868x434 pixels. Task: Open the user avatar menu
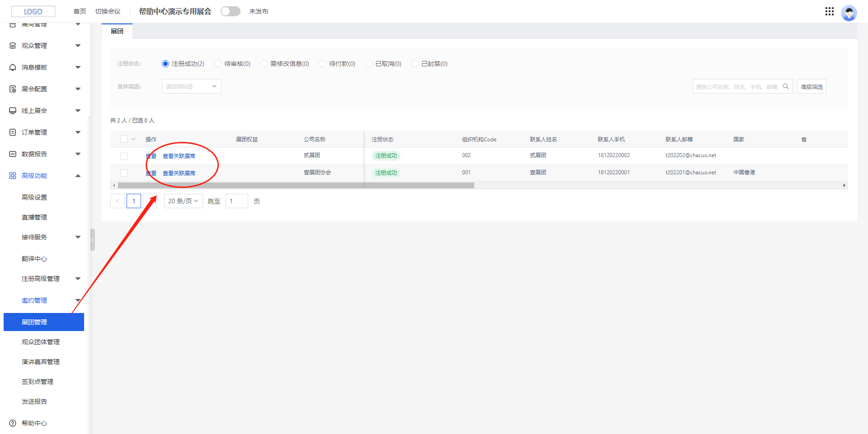pos(849,13)
